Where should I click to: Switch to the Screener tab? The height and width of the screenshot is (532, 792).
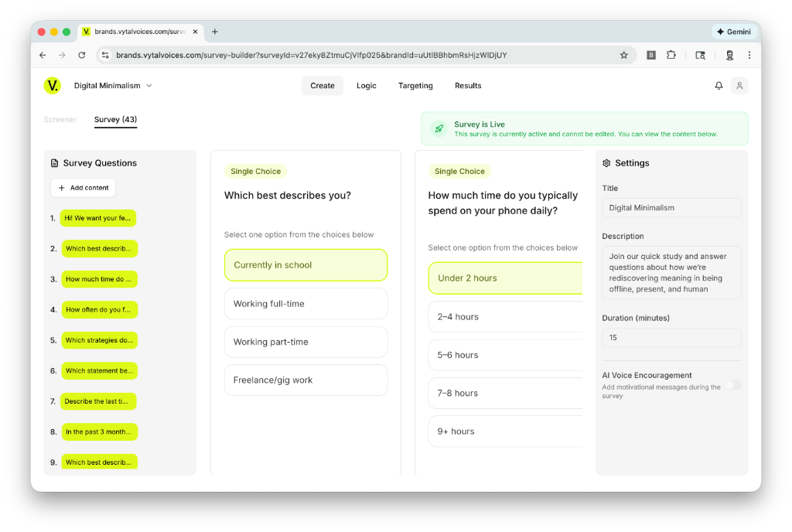click(x=60, y=119)
